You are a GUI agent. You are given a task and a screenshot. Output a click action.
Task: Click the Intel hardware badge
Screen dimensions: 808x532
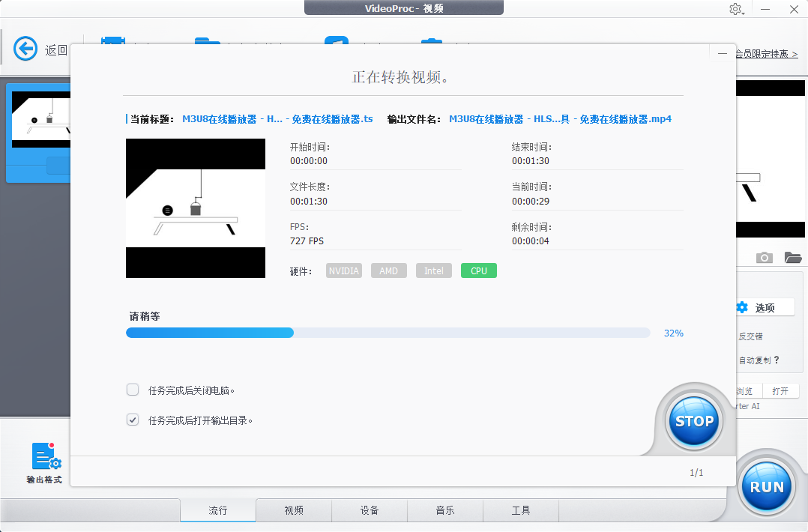(x=434, y=271)
